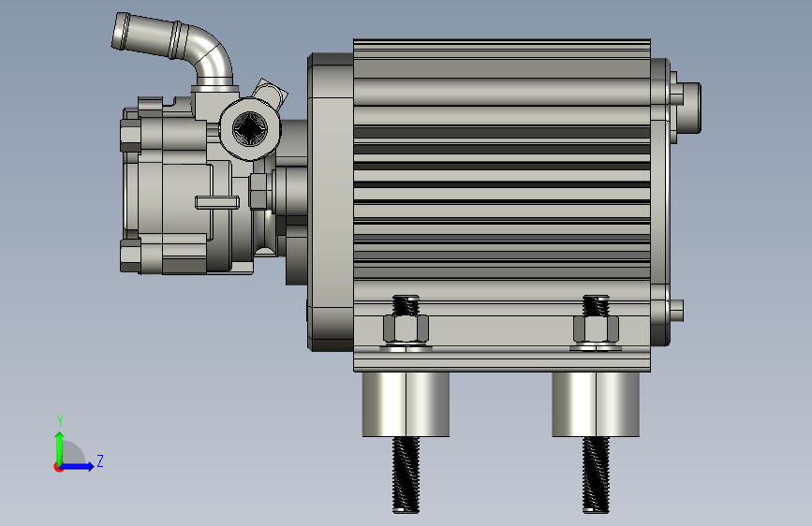Image resolution: width=812 pixels, height=526 pixels.
Task: Click the red X axis origin dot
Action: point(58,467)
